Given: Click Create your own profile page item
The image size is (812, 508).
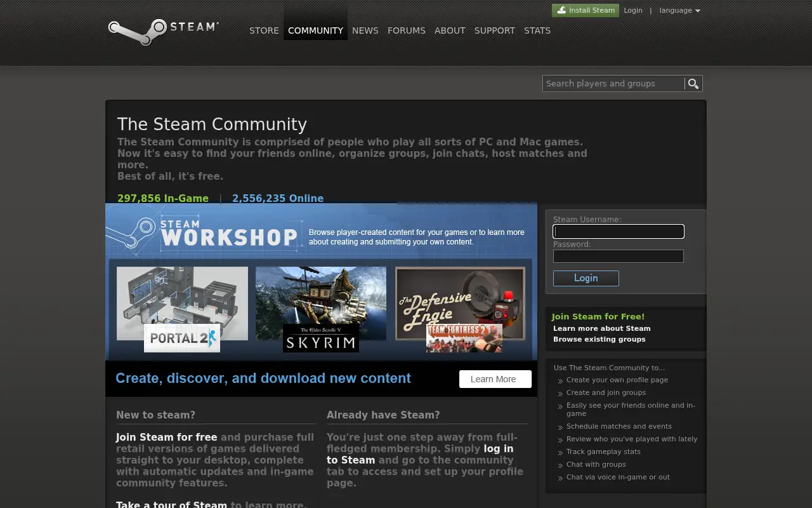Looking at the screenshot, I should [x=617, y=380].
